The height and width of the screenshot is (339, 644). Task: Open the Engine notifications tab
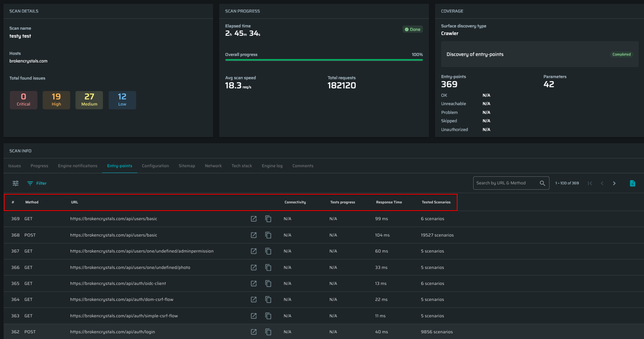tap(77, 166)
